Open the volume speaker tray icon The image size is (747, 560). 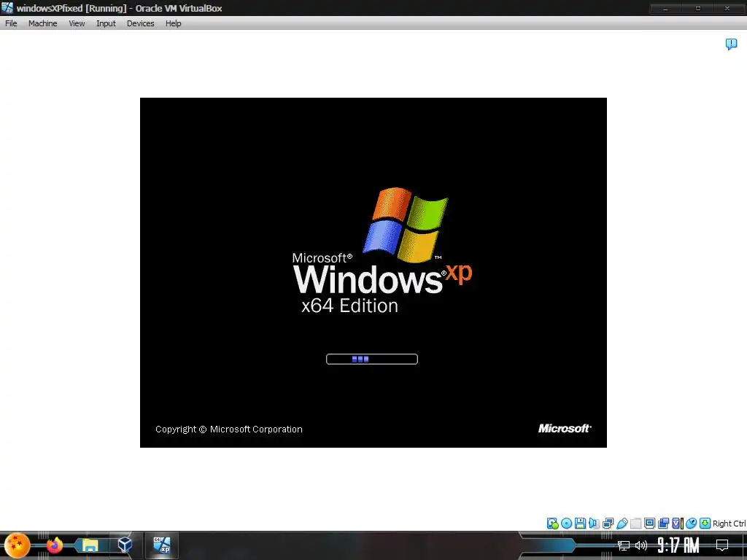pyautogui.click(x=641, y=545)
